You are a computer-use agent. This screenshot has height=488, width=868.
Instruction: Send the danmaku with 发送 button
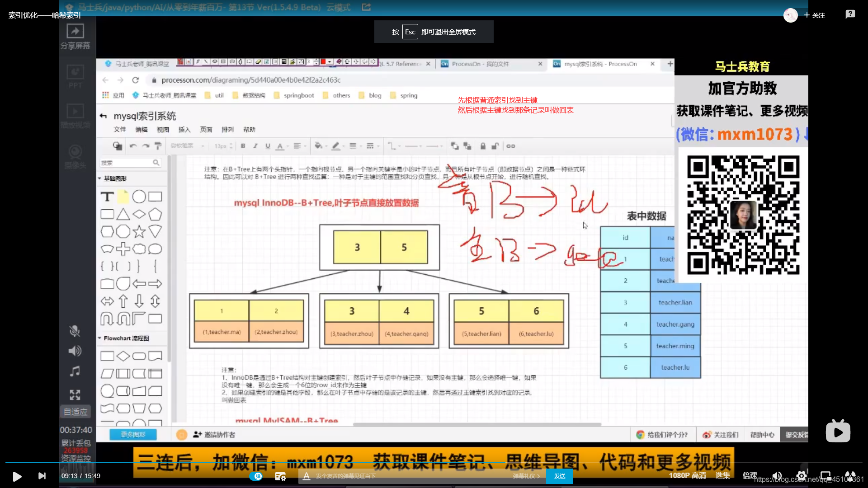tap(560, 476)
